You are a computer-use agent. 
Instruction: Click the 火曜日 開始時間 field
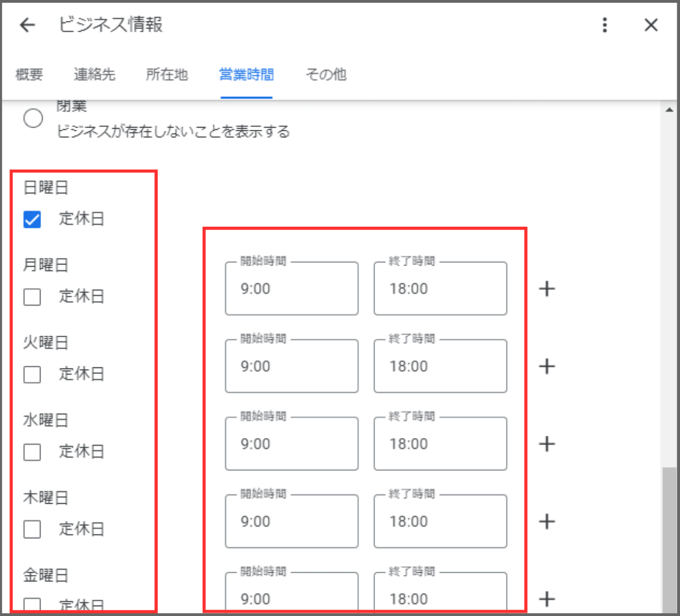pos(292,366)
